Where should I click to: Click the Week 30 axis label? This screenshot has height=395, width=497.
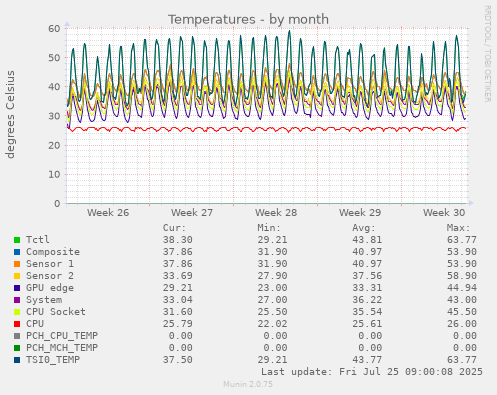point(444,213)
